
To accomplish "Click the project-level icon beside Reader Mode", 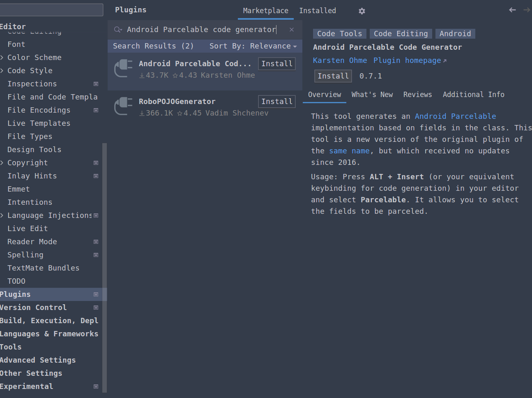I will click(96, 242).
